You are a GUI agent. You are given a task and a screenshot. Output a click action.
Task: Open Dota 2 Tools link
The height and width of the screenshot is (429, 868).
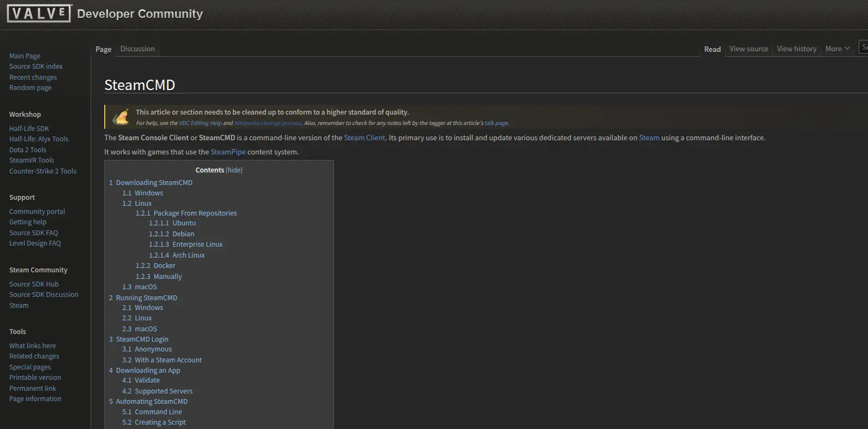point(28,150)
